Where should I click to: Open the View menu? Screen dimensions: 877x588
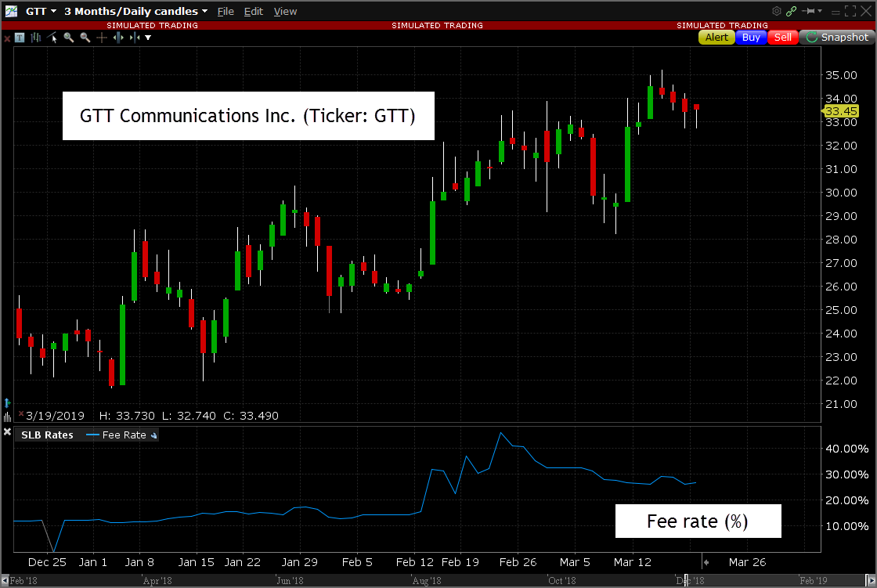(x=285, y=11)
